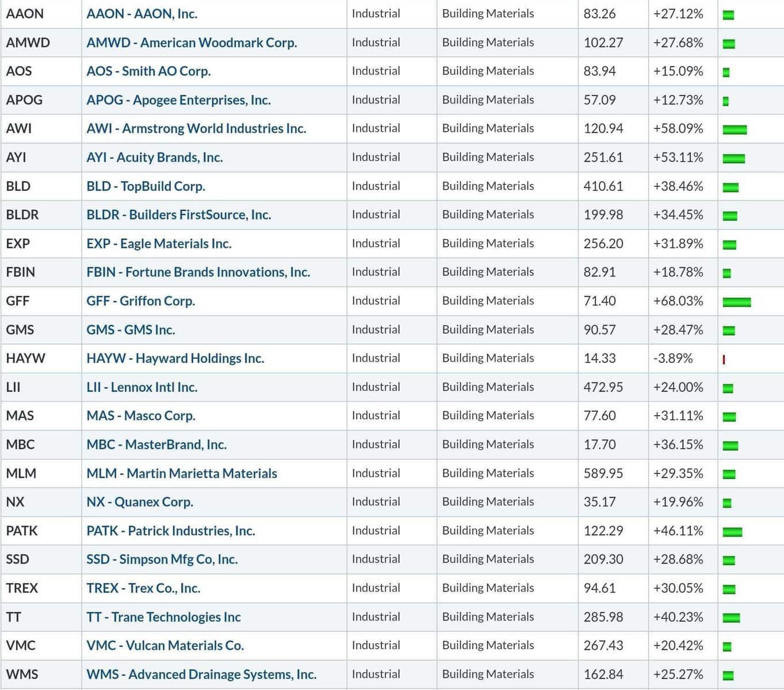Open AWI - Armstrong World Industries Inc. link
The image size is (784, 690).
(x=196, y=129)
